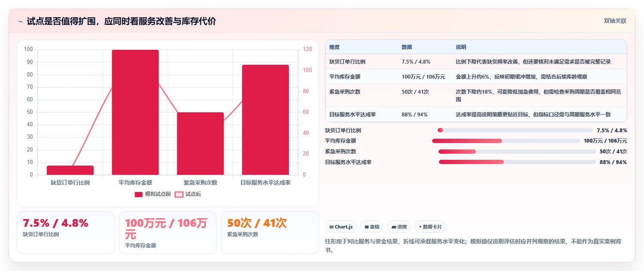
Task: Click the 说明 column header in the table
Action: pos(461,47)
